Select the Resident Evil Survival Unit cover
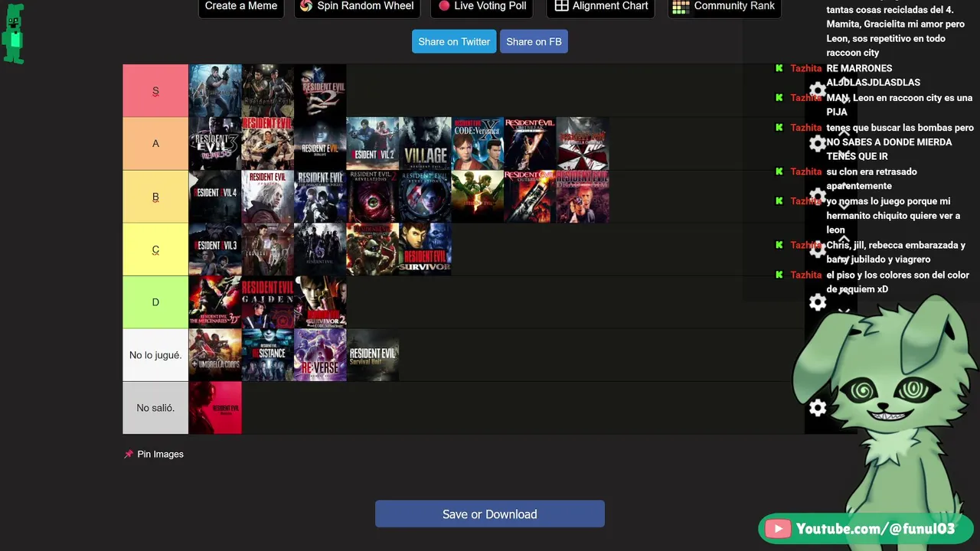Screen dimensions: 980x551 373,355
